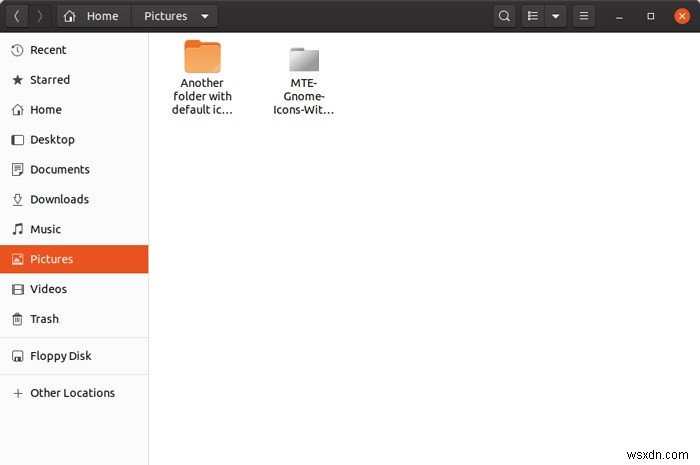Close the window with orange X

pyautogui.click(x=682, y=17)
